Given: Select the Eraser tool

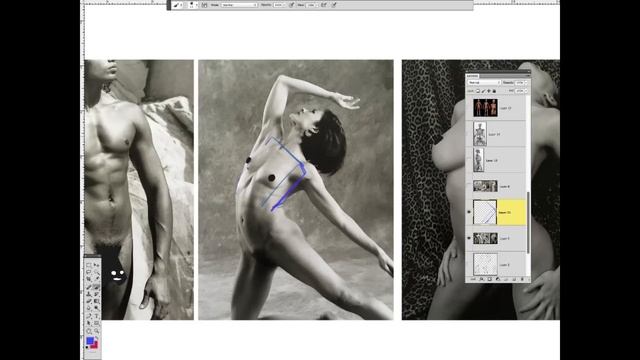Looking at the screenshot, I should (89, 301).
